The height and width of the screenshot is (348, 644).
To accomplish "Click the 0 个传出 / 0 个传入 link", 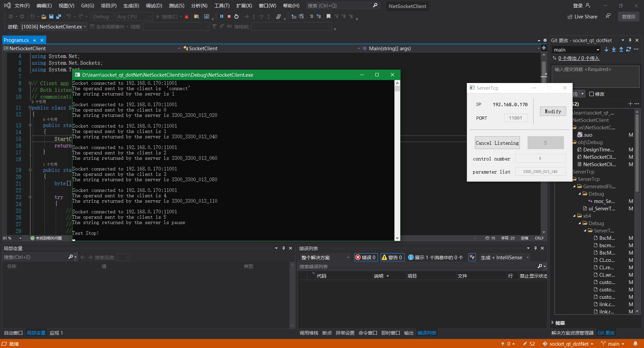I will point(579,58).
